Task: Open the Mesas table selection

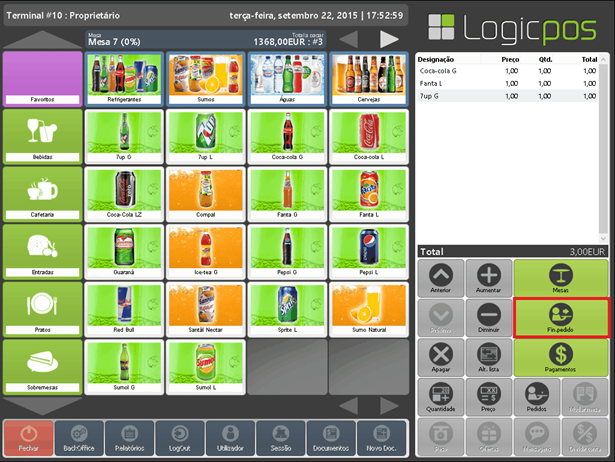Action: click(561, 277)
